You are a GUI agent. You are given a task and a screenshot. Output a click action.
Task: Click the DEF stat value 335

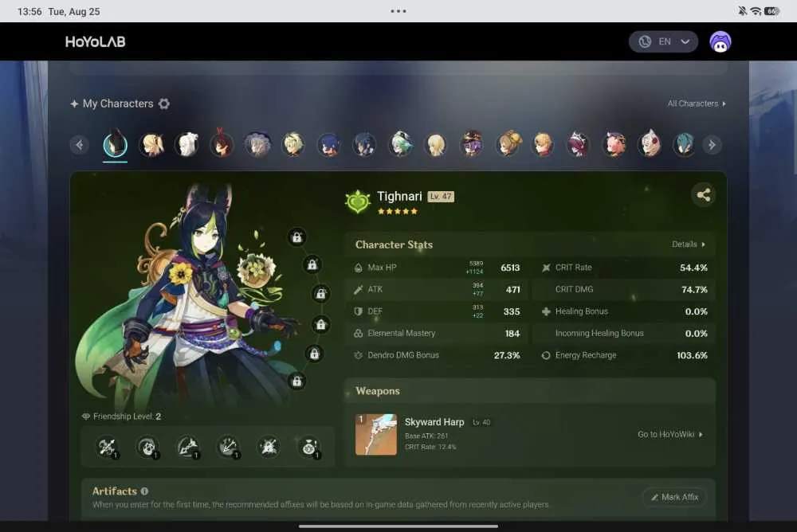click(512, 311)
